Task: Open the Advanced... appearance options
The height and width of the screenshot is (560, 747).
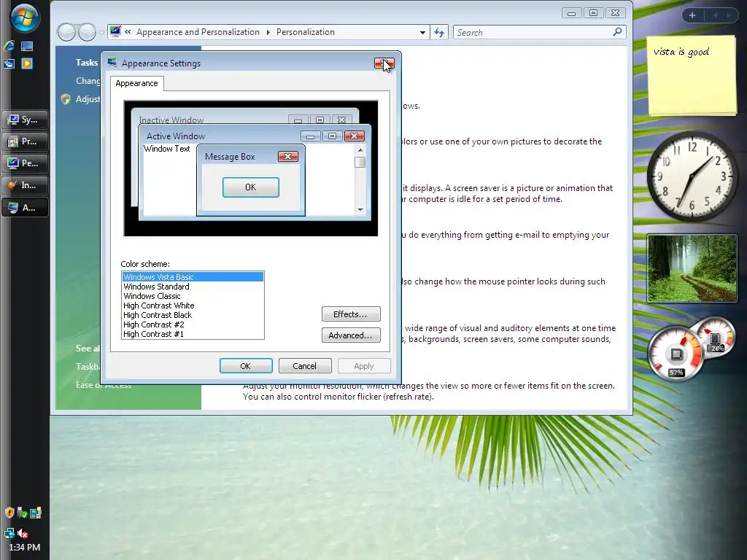Action: (351, 335)
